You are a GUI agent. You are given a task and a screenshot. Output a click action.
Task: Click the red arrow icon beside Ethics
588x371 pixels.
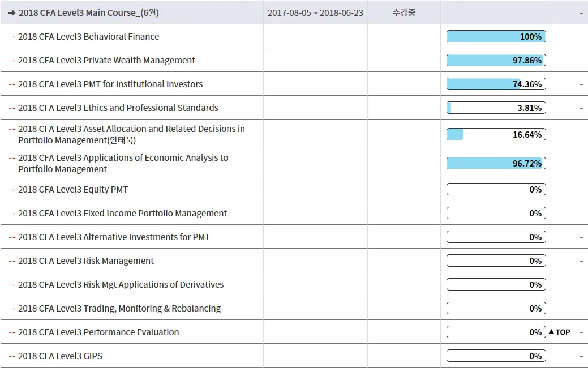pyautogui.click(x=12, y=108)
